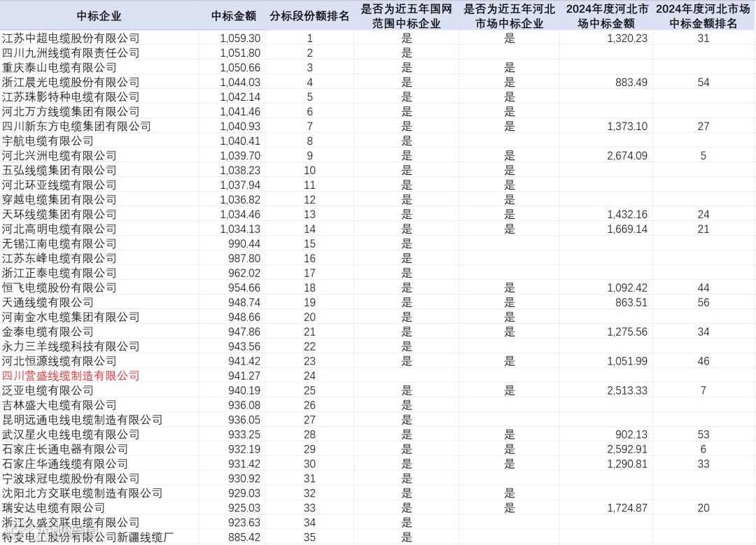Click Hebei ranking value 56
The width and height of the screenshot is (756, 545).
pos(703,303)
